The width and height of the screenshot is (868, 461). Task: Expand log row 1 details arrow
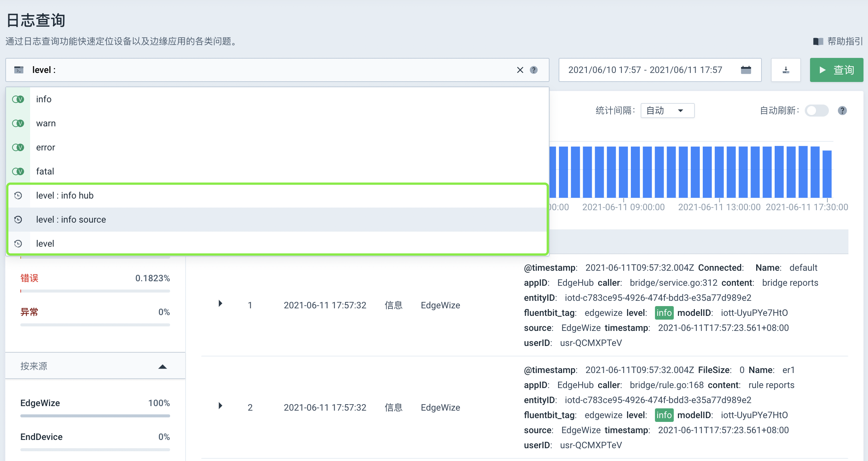coord(220,303)
